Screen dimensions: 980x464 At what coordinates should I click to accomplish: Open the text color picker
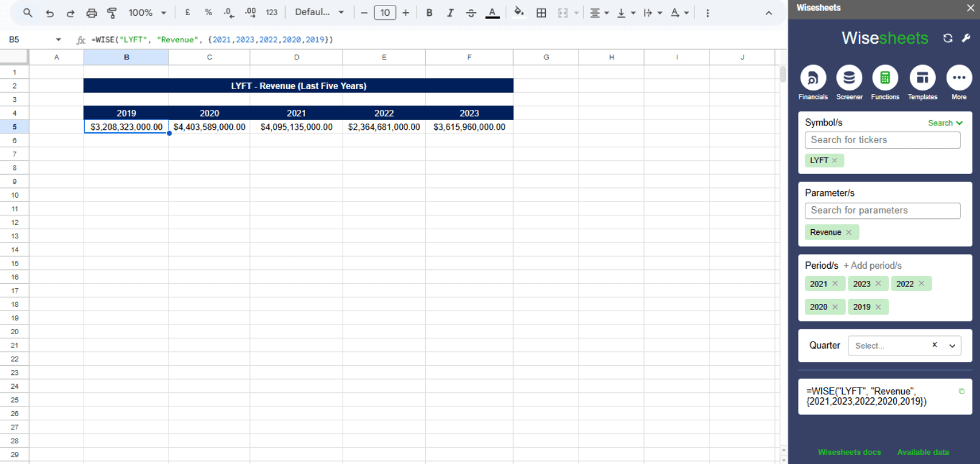(492, 13)
